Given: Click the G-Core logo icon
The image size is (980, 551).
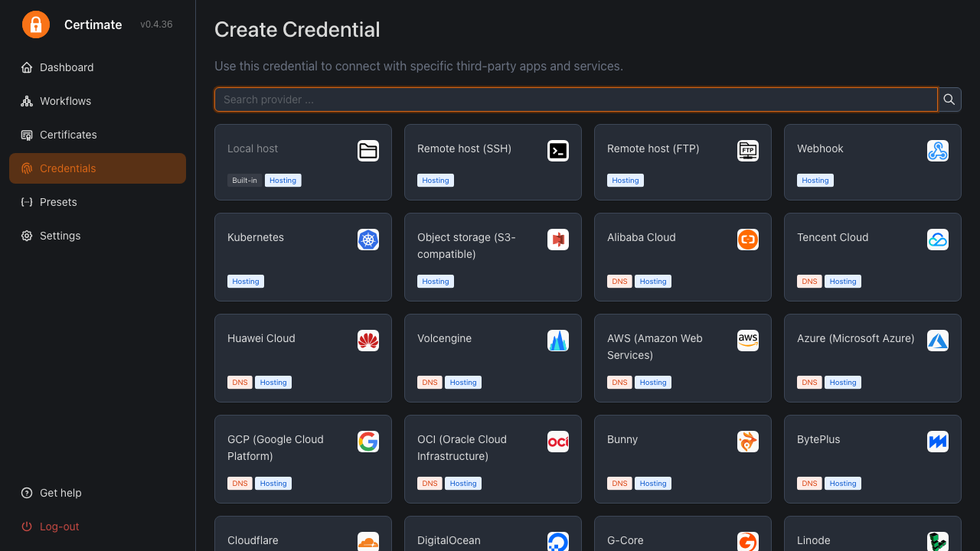Looking at the screenshot, I should [748, 541].
